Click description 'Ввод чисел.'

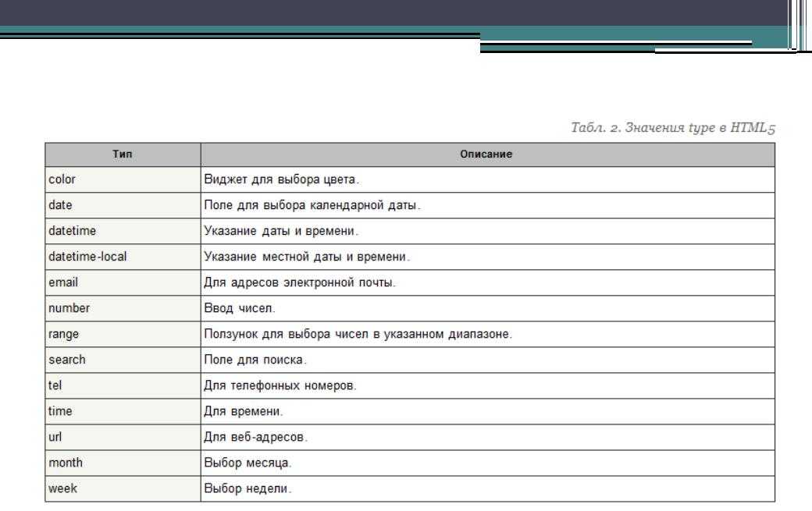click(240, 308)
